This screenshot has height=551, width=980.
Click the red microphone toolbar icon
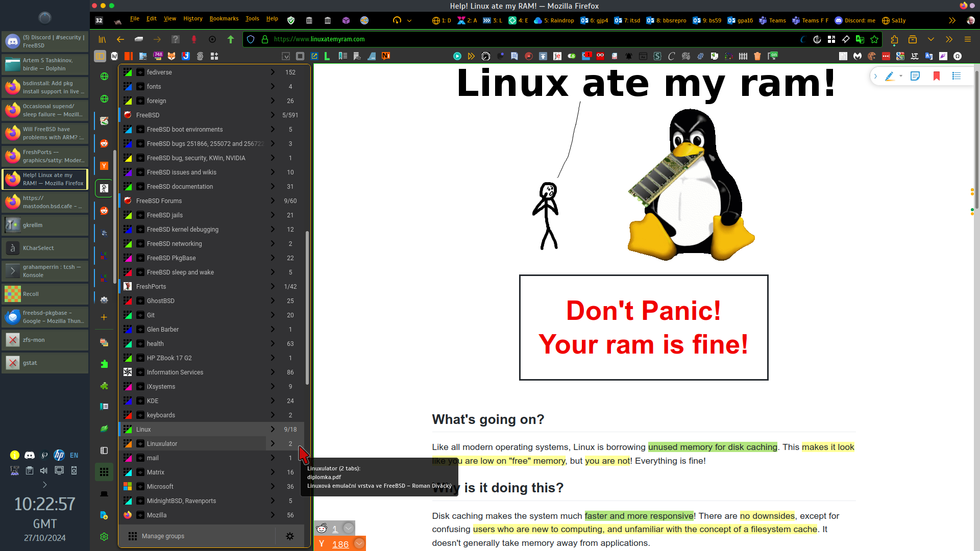[x=194, y=39]
